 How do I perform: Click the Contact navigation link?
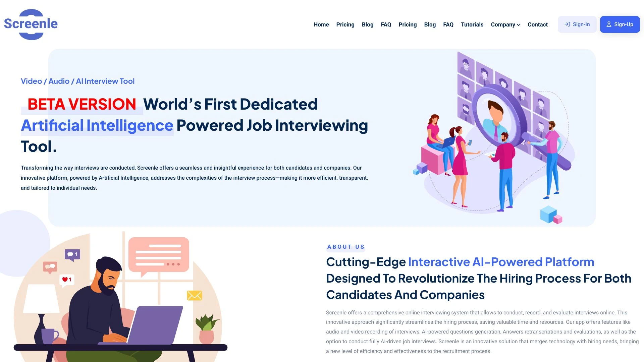point(538,24)
